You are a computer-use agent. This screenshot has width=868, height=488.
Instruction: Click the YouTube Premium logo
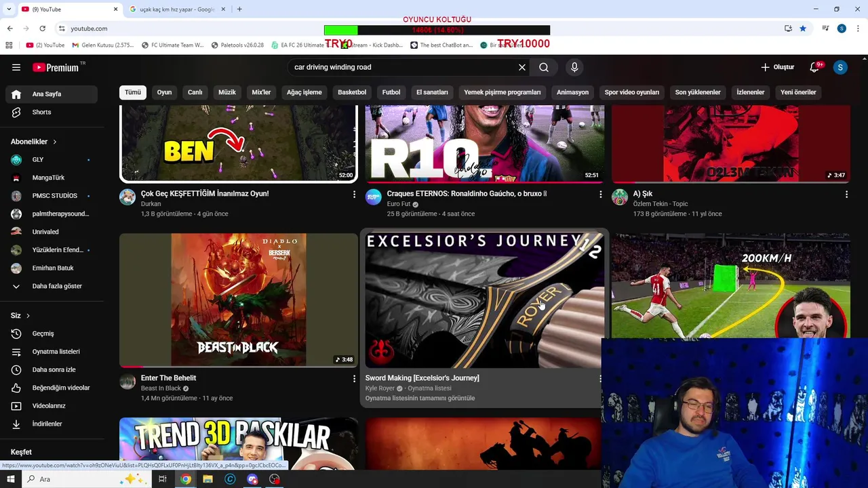click(56, 67)
